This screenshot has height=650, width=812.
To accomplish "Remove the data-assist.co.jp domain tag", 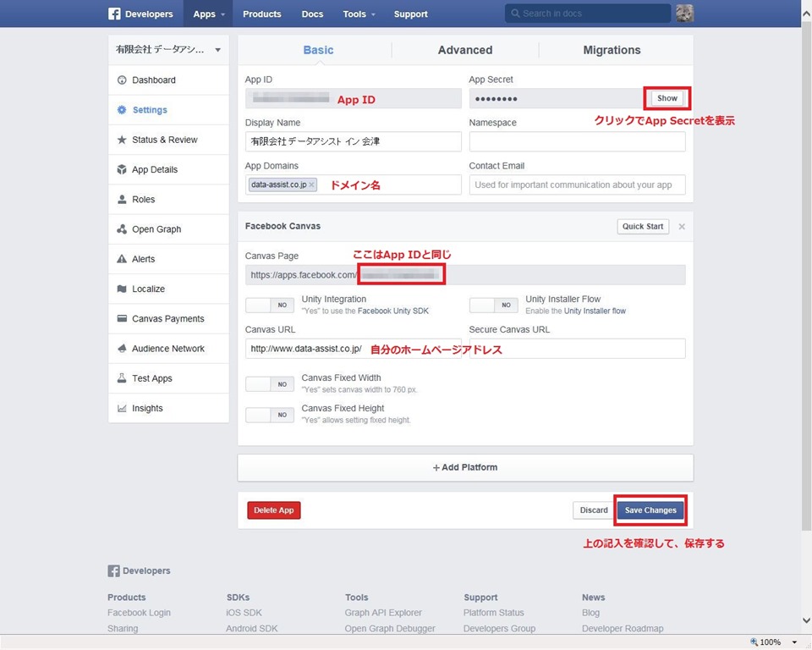I will click(x=311, y=185).
